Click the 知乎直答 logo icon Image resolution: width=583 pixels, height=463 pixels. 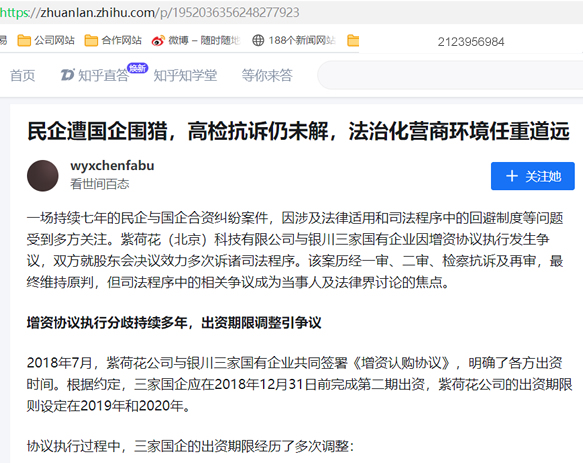tap(67, 75)
